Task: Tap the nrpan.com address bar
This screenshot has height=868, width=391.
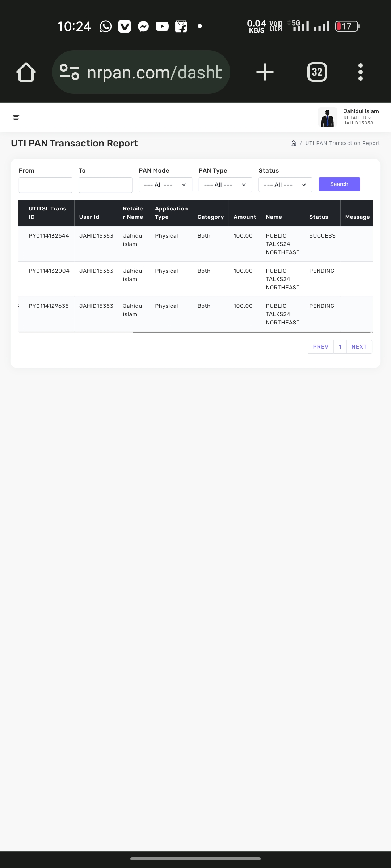Action: (154, 72)
